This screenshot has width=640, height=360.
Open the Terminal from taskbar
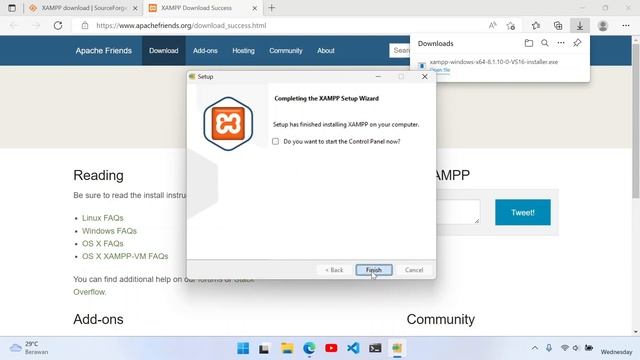click(x=375, y=348)
